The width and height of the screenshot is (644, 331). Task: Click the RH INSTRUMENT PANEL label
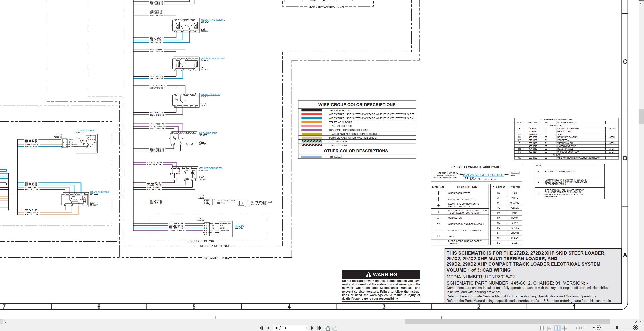point(216,246)
